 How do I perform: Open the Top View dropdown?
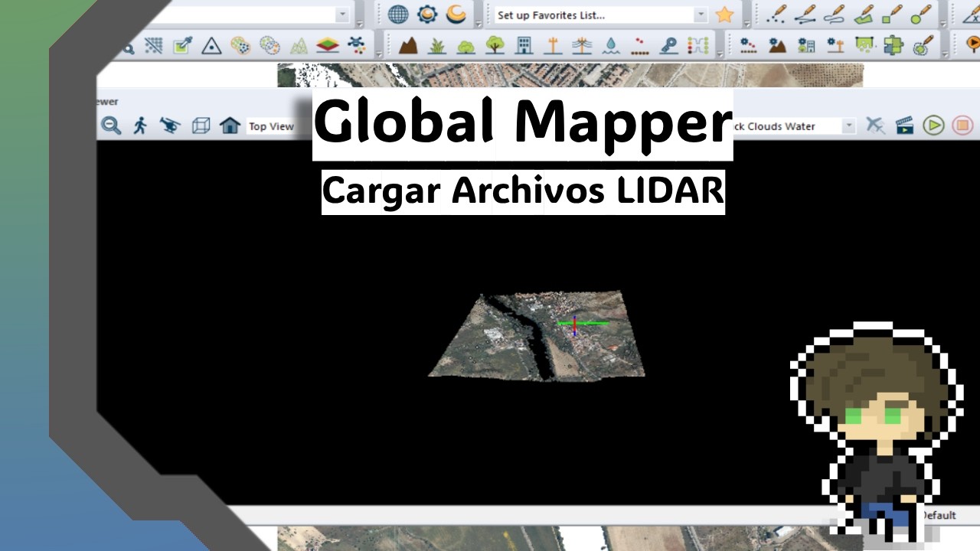pos(279,126)
